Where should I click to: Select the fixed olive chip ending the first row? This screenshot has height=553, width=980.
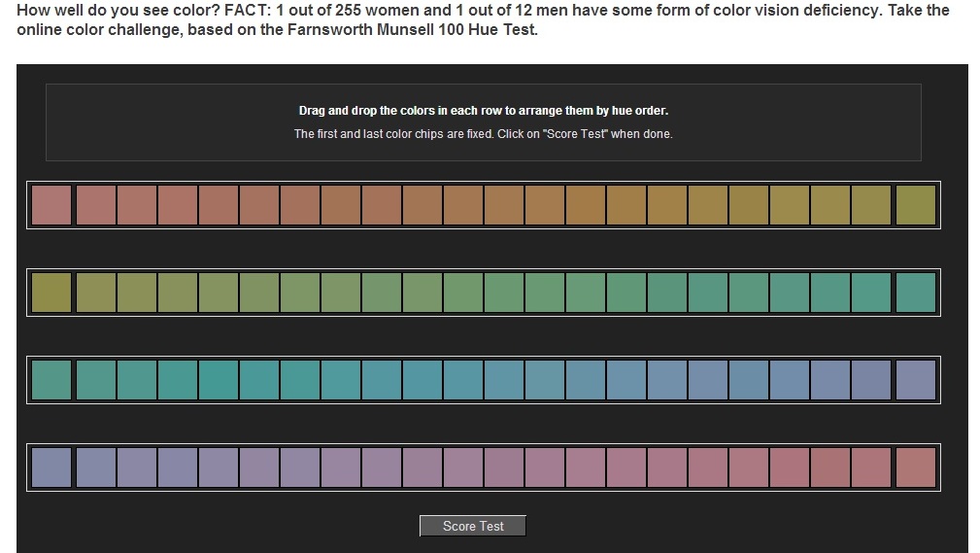pyautogui.click(x=915, y=205)
